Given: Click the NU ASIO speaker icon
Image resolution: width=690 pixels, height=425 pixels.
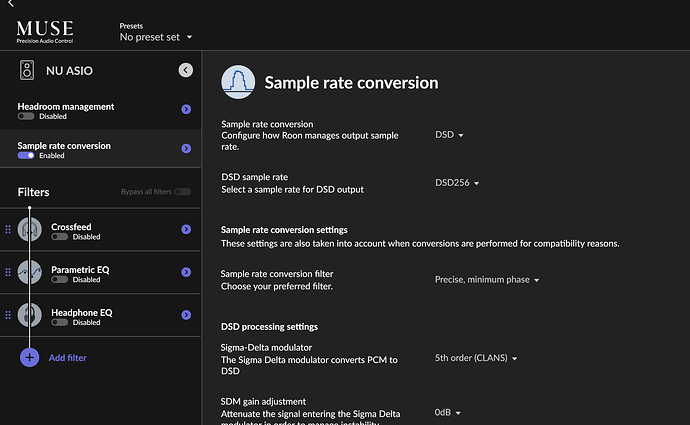Looking at the screenshot, I should point(28,70).
